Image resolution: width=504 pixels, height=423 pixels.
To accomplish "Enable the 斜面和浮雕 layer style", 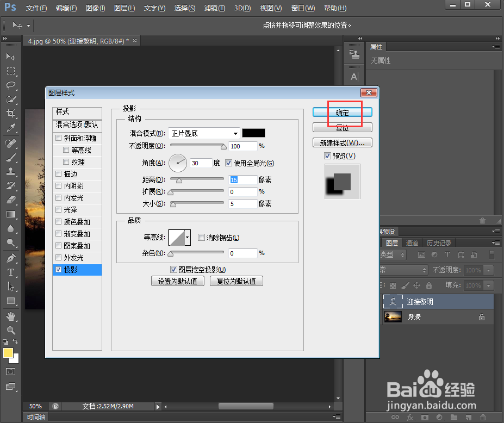I will pos(58,138).
